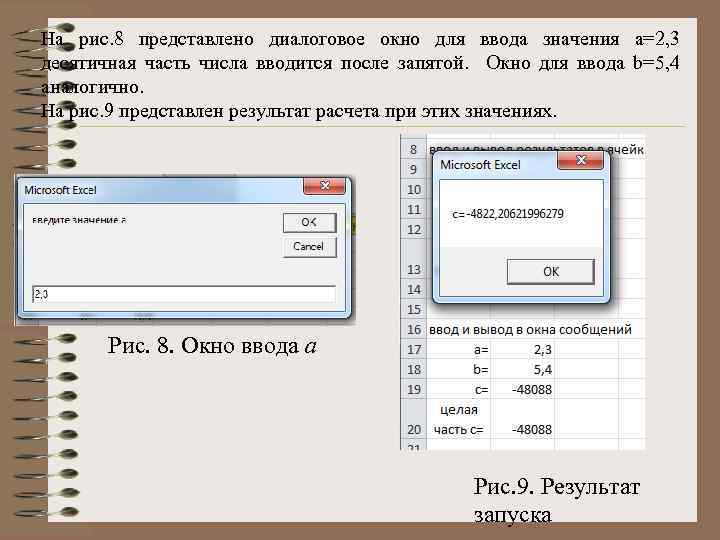The image size is (720, 540).
Task: Click the -48088 value in row 19
Action: (523, 389)
